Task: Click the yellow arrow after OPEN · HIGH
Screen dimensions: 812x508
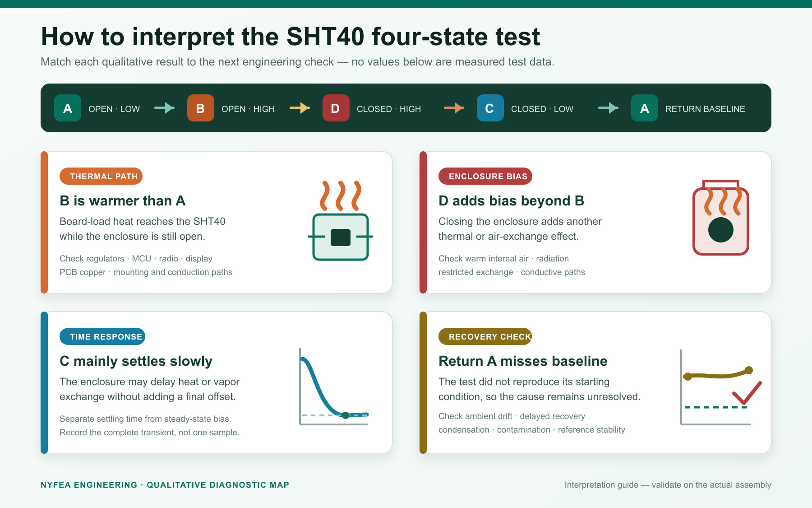Action: point(300,108)
